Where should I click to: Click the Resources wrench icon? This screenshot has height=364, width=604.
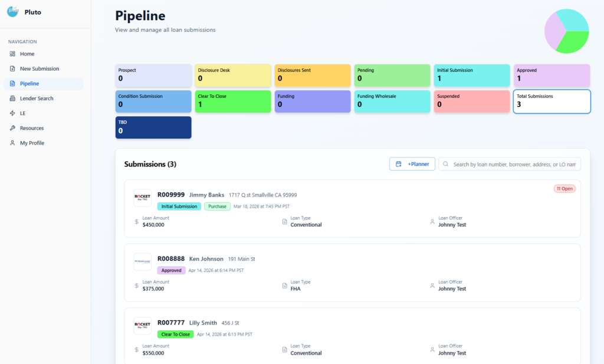pos(12,128)
